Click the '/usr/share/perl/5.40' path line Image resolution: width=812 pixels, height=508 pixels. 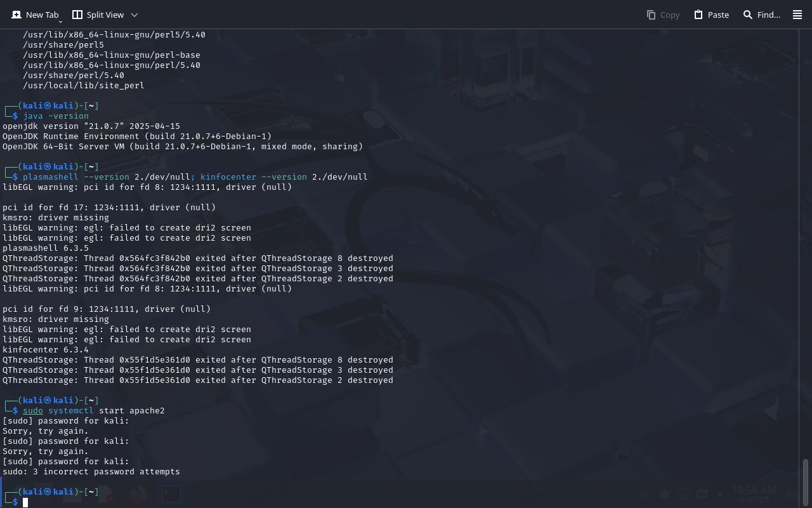(x=74, y=76)
